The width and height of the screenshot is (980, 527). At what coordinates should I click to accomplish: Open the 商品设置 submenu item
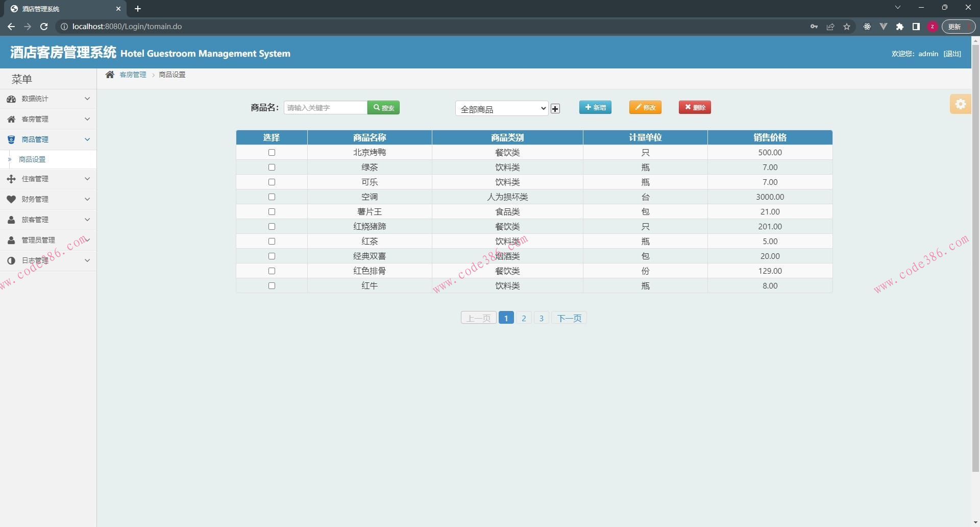coord(32,159)
